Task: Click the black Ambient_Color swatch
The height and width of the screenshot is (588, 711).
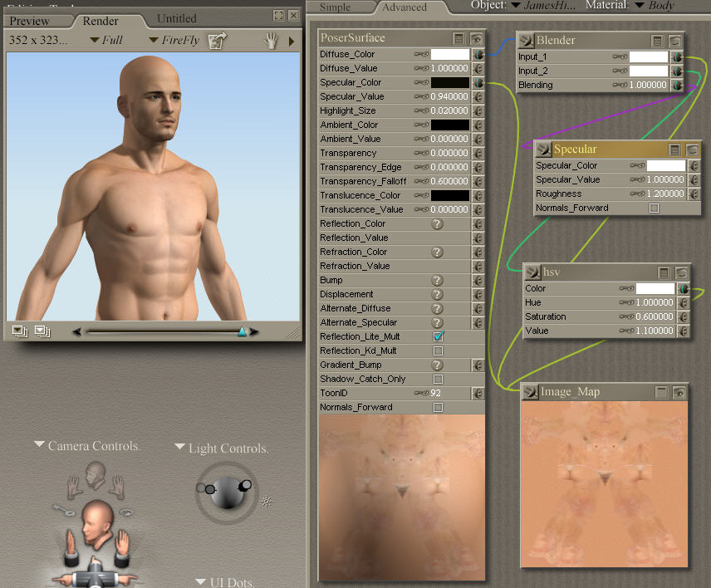Action: (449, 125)
